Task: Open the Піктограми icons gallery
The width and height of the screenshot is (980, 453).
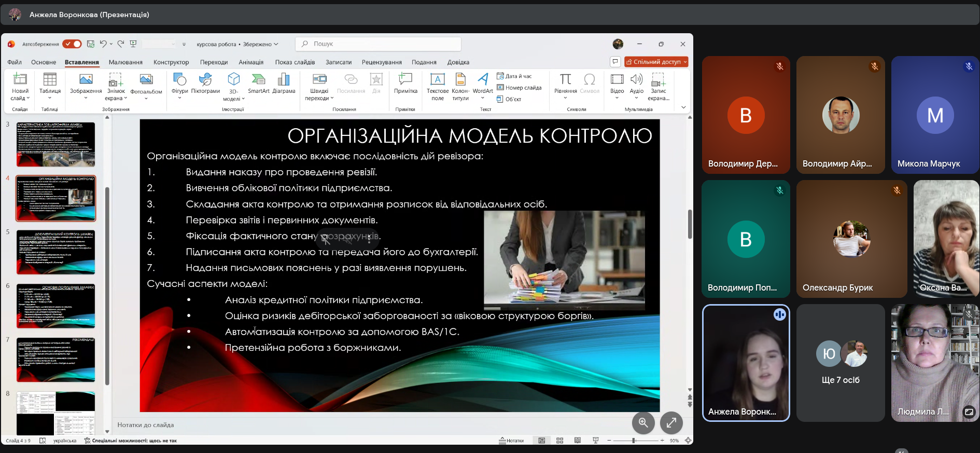Action: [205, 83]
